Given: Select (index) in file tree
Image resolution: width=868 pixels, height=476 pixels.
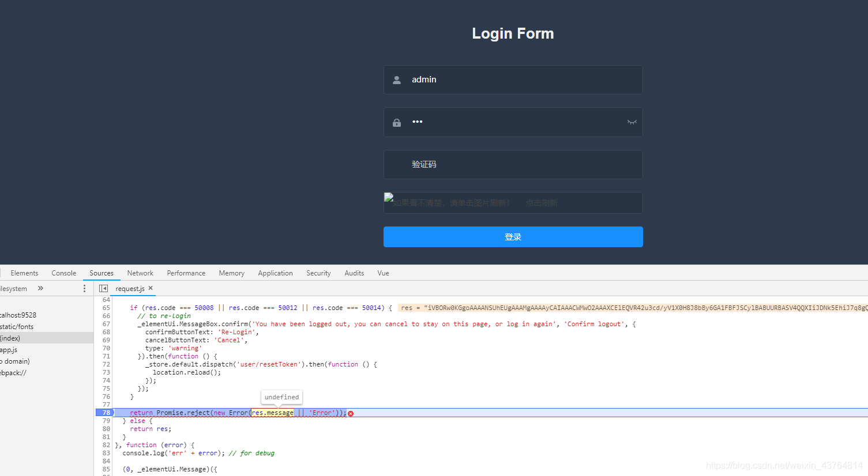Looking at the screenshot, I should [47, 338].
